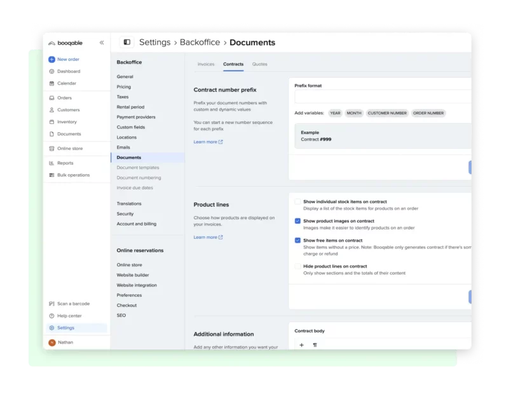The height and width of the screenshot is (399, 532).
Task: Check Hide product lines on contract
Action: point(297,266)
